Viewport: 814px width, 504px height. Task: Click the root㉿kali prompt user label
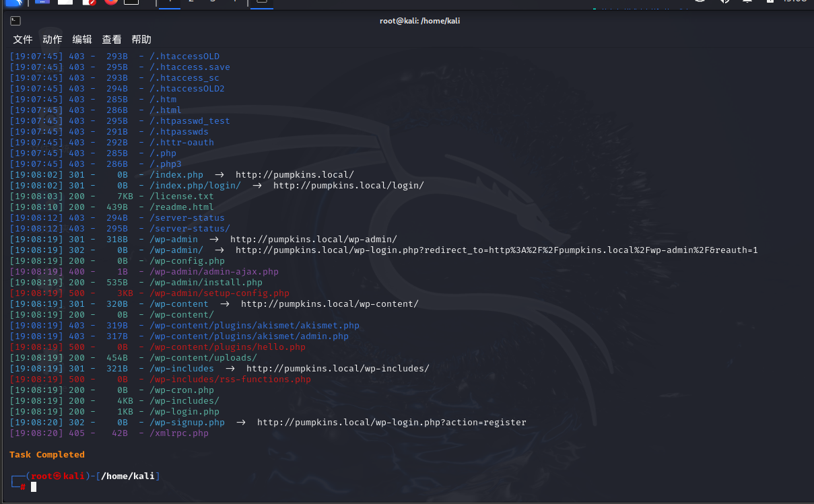pos(58,476)
